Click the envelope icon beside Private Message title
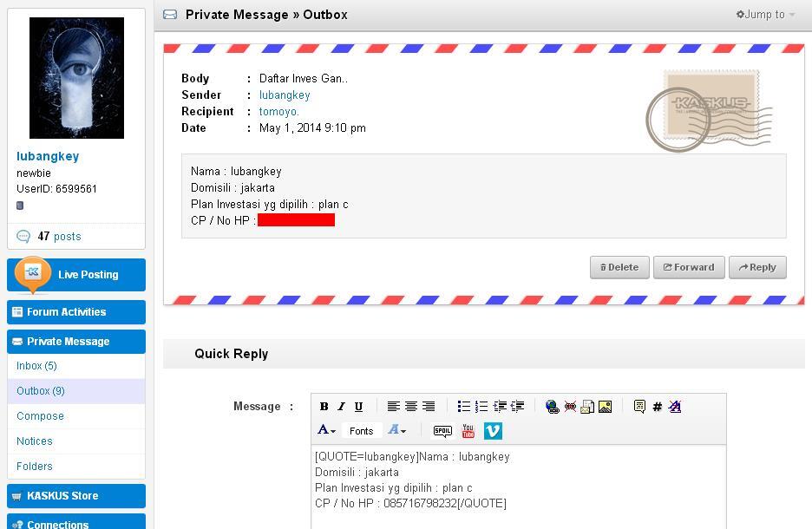812x529 pixels. (170, 15)
